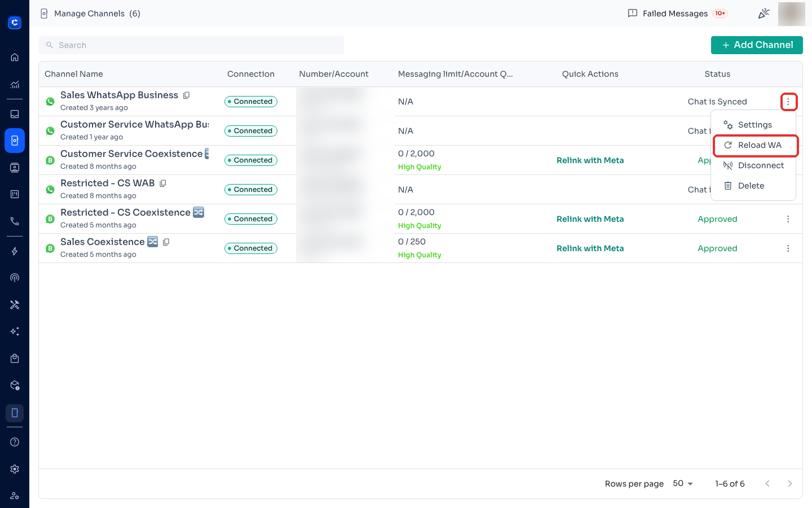Screen dimensions: 812x508
Task: Open the lightning bolt automation icon
Action: point(15,251)
